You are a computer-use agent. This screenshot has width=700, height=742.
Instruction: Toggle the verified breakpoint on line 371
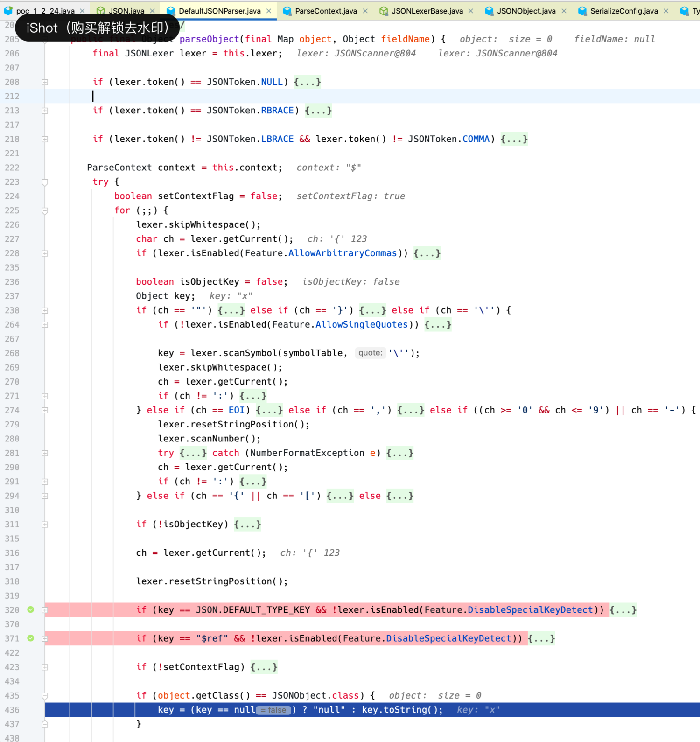click(x=31, y=638)
